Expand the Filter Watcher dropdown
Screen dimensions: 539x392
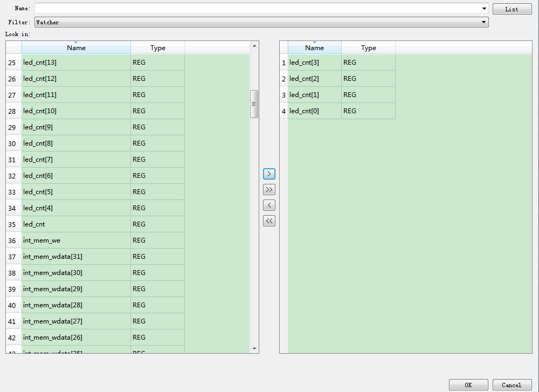click(484, 22)
